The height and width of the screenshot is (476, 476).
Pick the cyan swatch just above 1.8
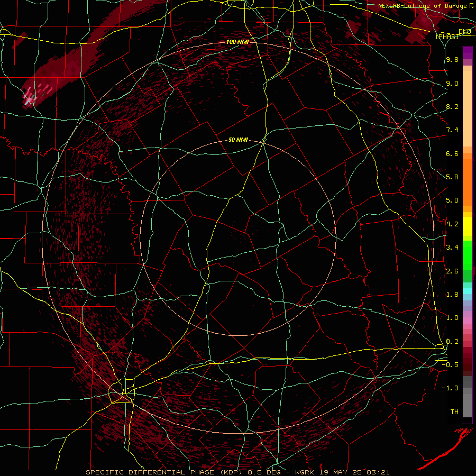coord(467,290)
